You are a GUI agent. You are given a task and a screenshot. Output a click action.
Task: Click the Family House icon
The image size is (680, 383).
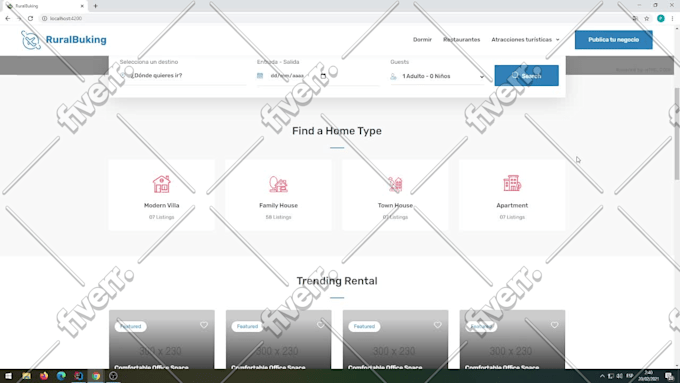click(278, 184)
